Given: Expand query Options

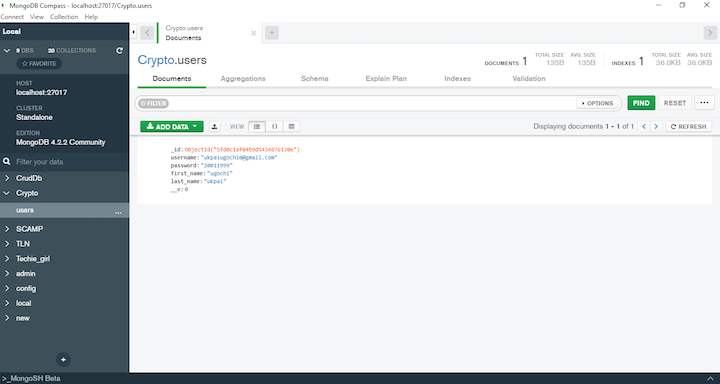Looking at the screenshot, I should (x=597, y=103).
